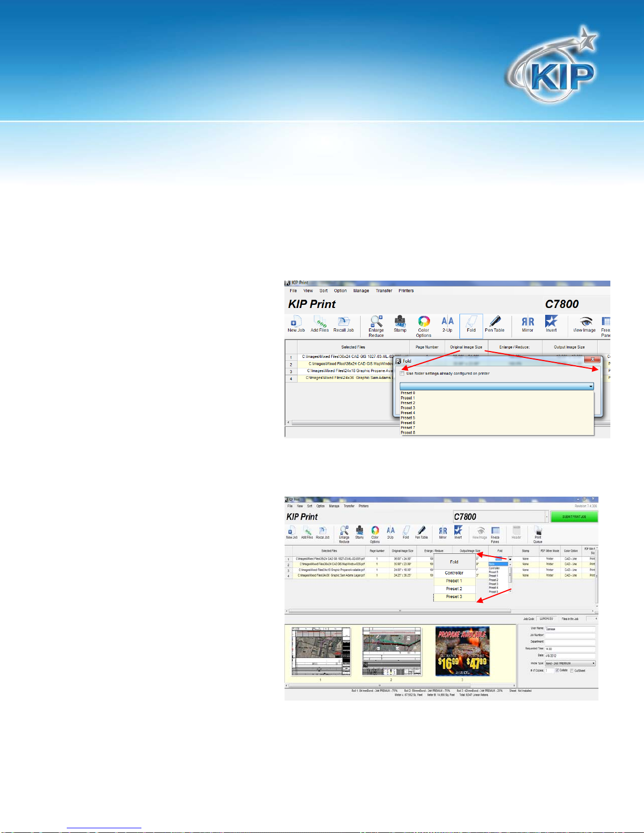Image resolution: width=644 pixels, height=833 pixels.
Task: Open Pen Table in upper KIP Print window
Action: pyautogui.click(x=494, y=324)
